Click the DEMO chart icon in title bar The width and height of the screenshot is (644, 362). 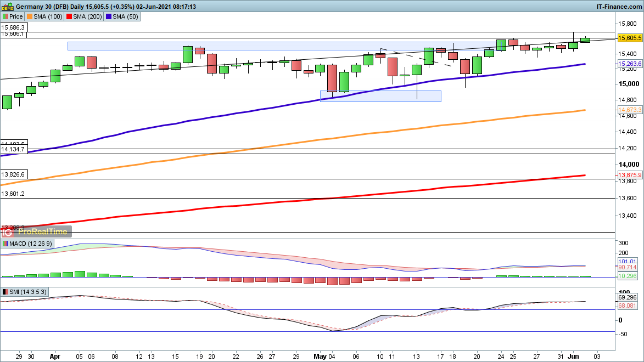[x=7, y=7]
